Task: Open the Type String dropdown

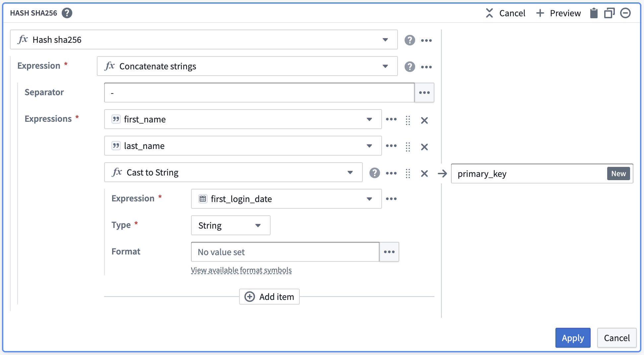Action: click(258, 226)
